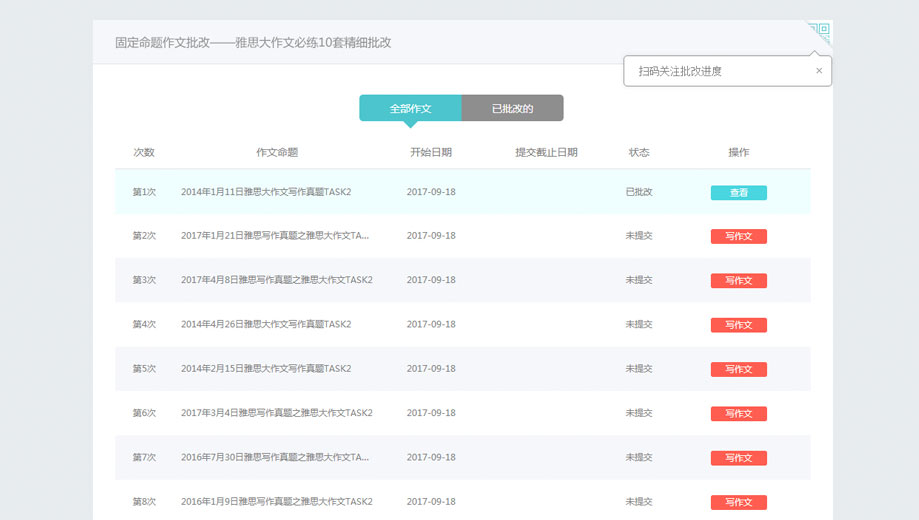Open 2014年2月15日 essay topic title
Viewport: 919px width, 520px height.
pos(266,368)
